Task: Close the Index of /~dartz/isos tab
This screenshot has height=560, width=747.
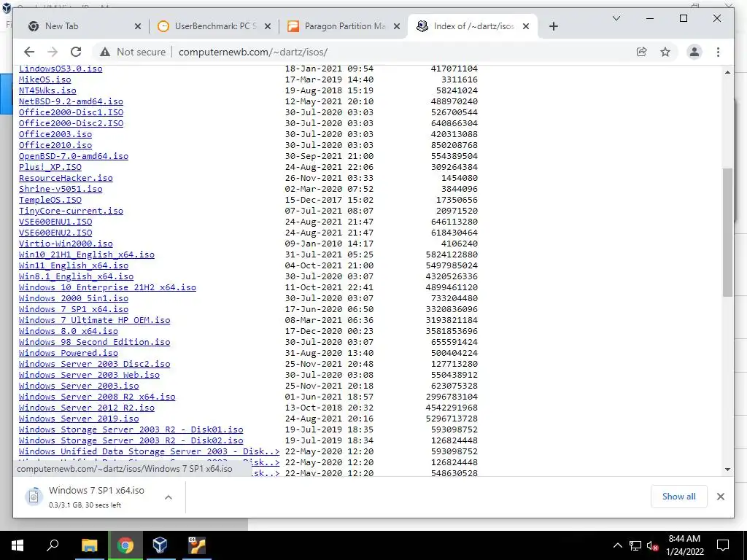Action: pos(526,26)
